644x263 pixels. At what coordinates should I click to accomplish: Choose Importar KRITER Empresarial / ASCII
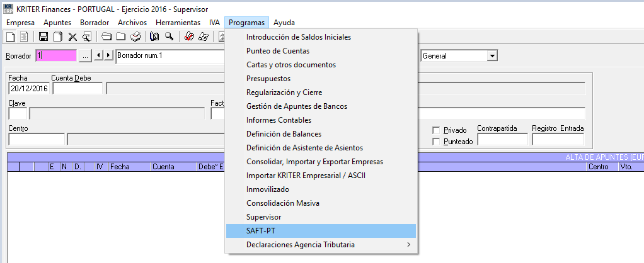[x=321, y=176]
